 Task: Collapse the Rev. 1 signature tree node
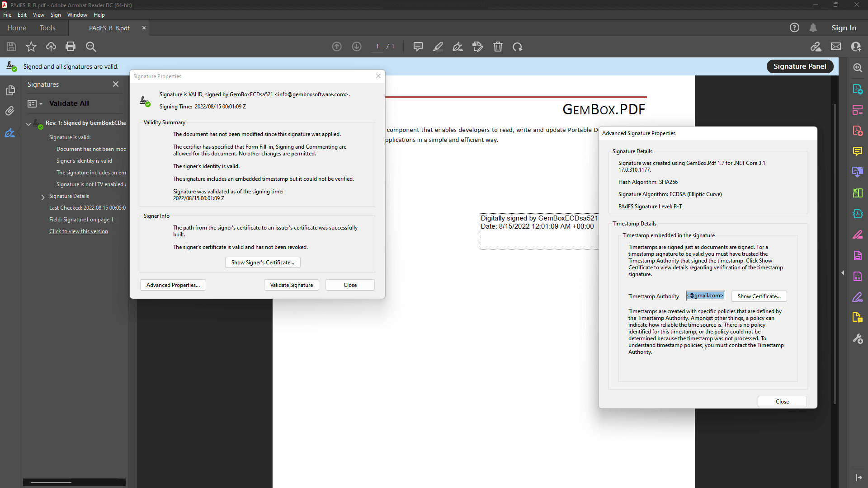(x=28, y=123)
